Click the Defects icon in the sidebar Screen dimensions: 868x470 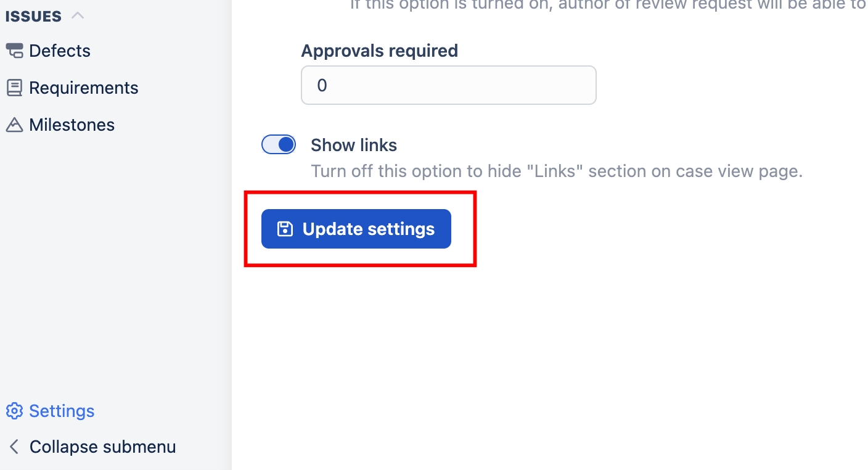[x=14, y=51]
